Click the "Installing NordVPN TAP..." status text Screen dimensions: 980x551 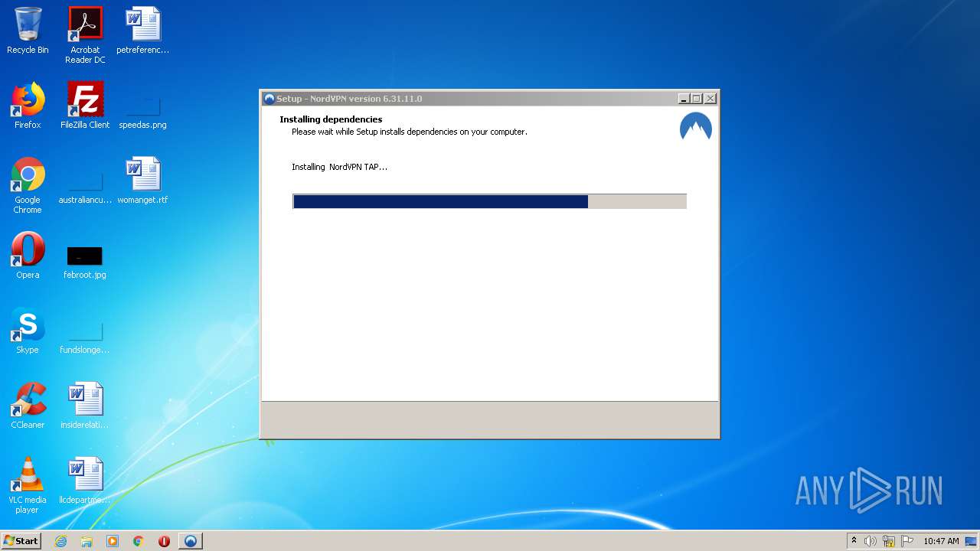pyautogui.click(x=339, y=167)
